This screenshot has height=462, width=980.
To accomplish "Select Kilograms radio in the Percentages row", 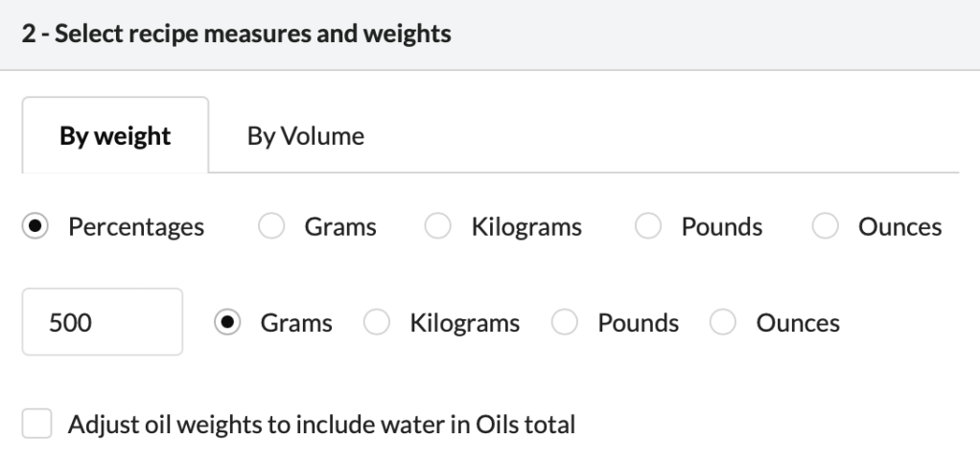I will click(439, 227).
